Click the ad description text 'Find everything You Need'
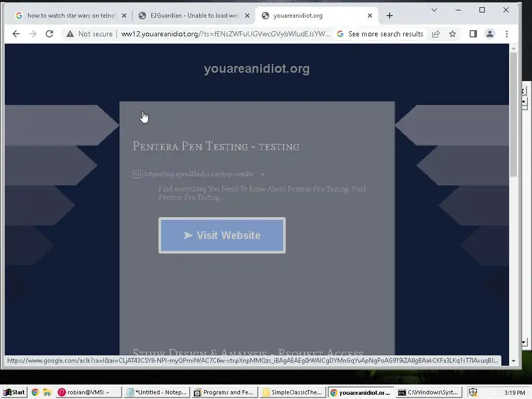The width and height of the screenshot is (532, 399). click(x=262, y=193)
